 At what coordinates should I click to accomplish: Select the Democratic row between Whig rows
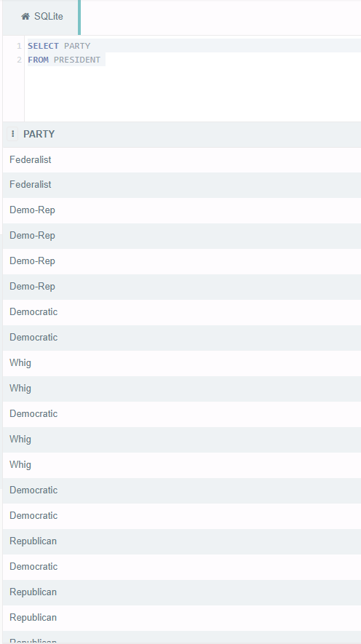tap(182, 414)
